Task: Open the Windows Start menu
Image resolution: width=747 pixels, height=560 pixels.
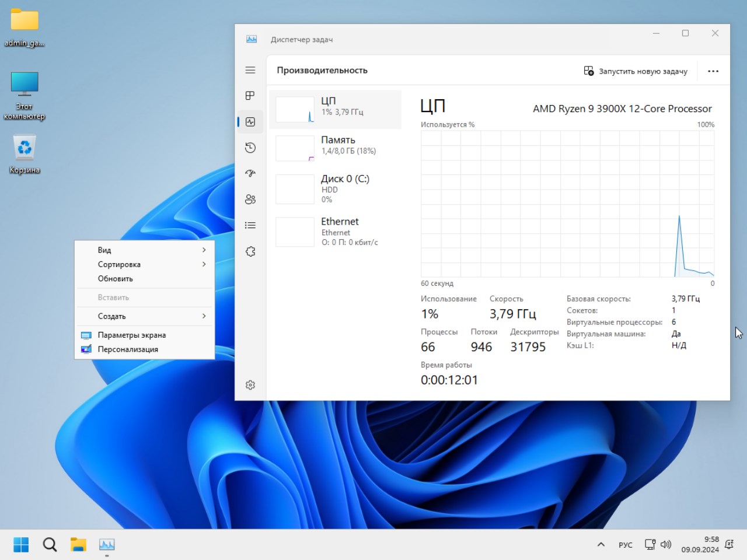Action: [21, 545]
